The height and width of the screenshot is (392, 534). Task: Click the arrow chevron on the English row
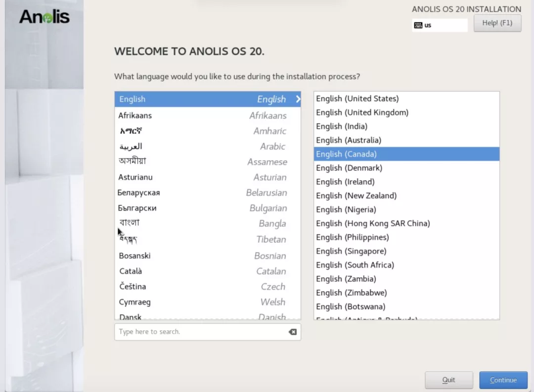[x=298, y=99]
